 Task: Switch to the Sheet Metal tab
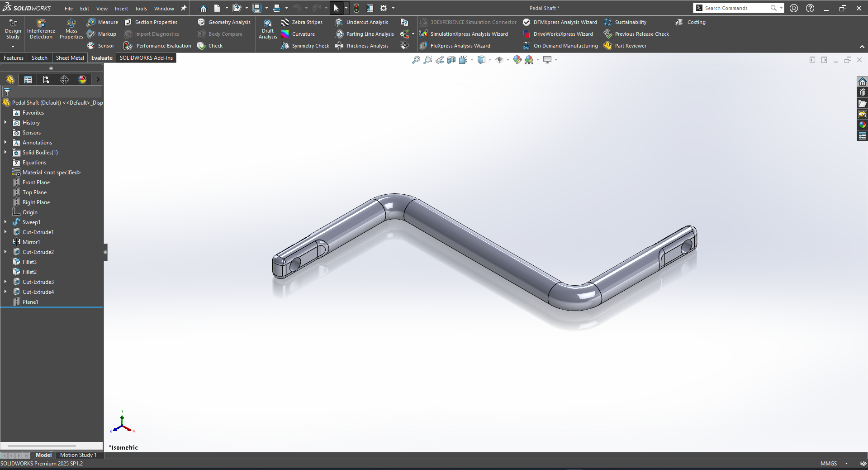[x=70, y=58]
